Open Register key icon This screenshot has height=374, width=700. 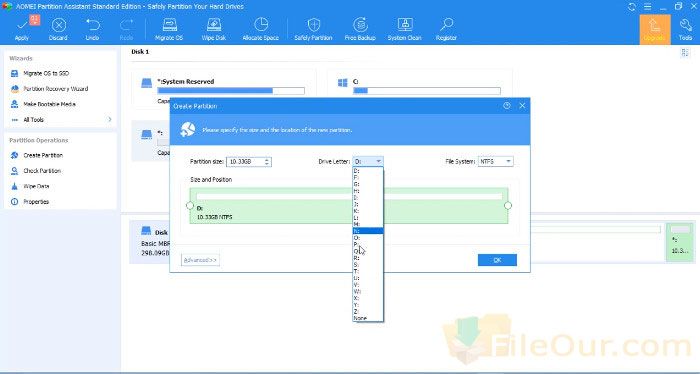tap(446, 29)
